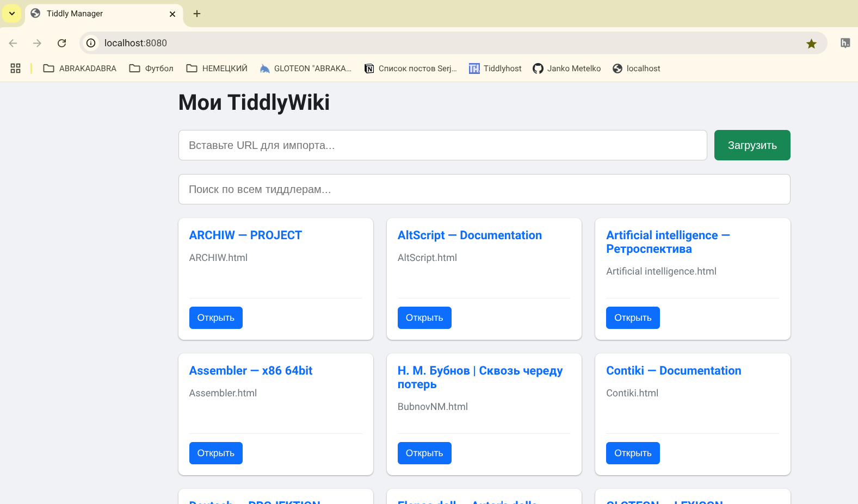Open a new browser tab
The width and height of the screenshot is (858, 504).
[x=197, y=14]
